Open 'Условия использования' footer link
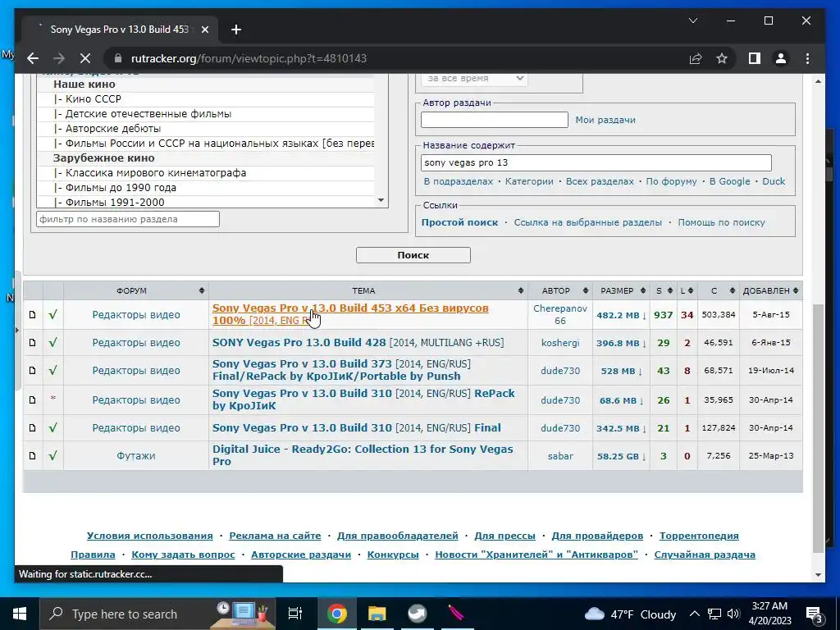 [x=150, y=536]
